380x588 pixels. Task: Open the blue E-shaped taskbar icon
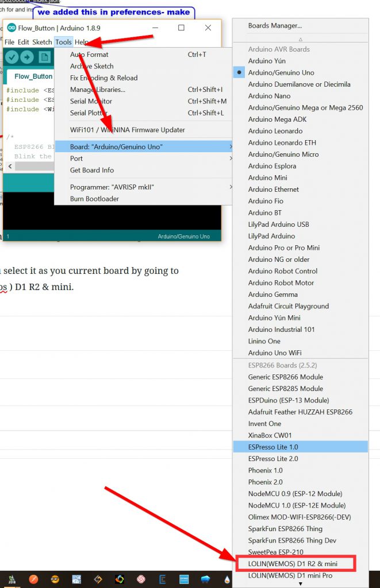pos(163,579)
